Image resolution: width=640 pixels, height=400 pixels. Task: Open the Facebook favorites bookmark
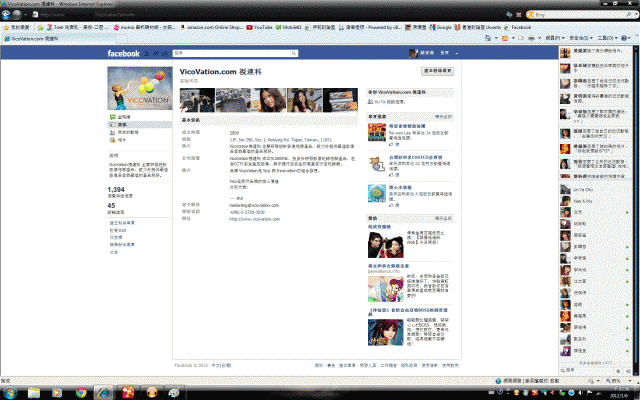click(517, 27)
